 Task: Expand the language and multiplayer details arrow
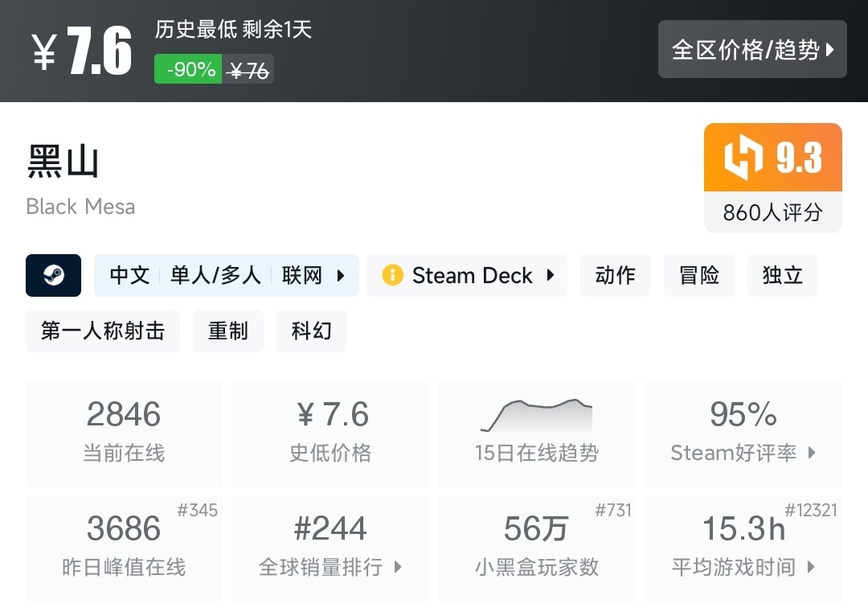coord(341,276)
